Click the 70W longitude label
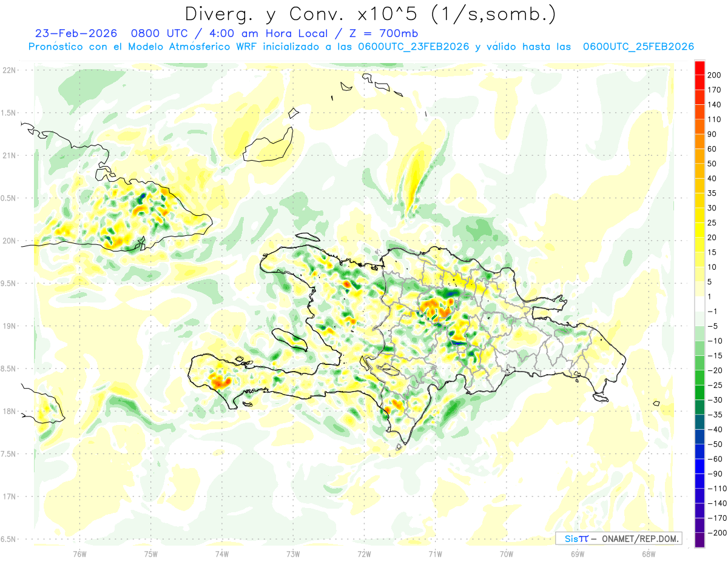Screen dimensions: 728x562 click(x=506, y=554)
